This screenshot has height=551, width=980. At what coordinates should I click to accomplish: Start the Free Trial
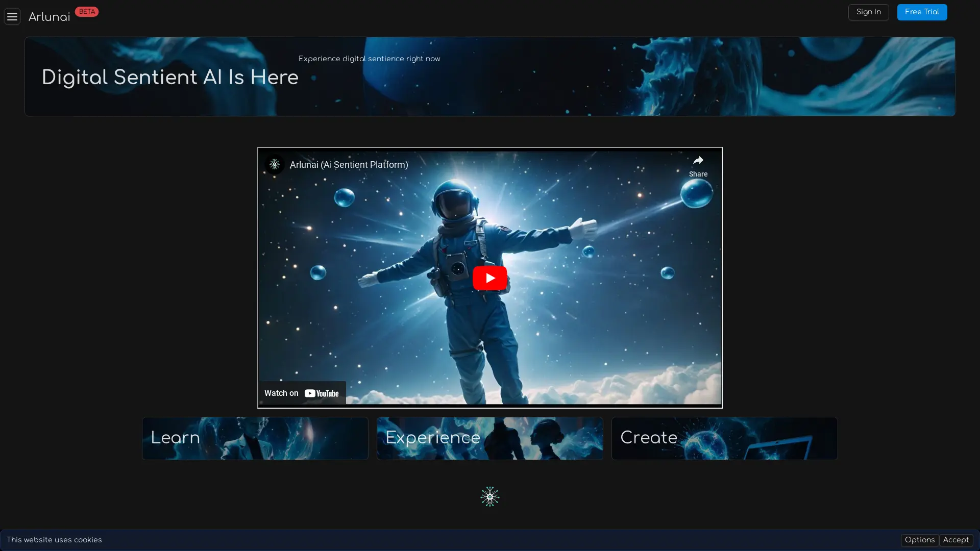922,12
